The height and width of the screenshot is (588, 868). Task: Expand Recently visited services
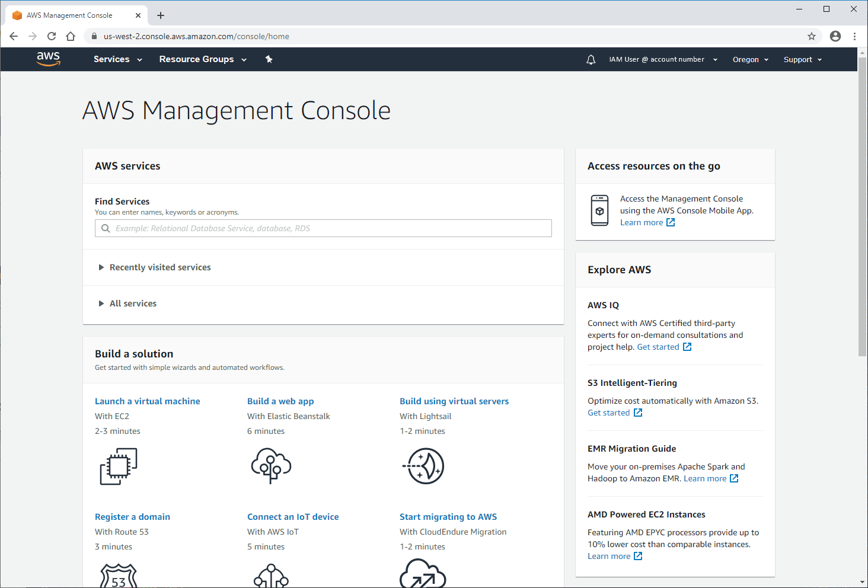[x=155, y=267]
